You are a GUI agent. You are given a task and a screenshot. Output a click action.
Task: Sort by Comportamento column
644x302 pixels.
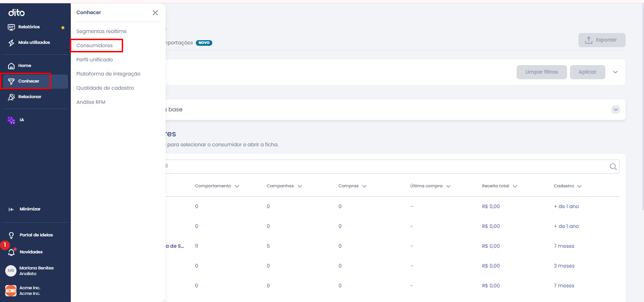pyautogui.click(x=217, y=186)
